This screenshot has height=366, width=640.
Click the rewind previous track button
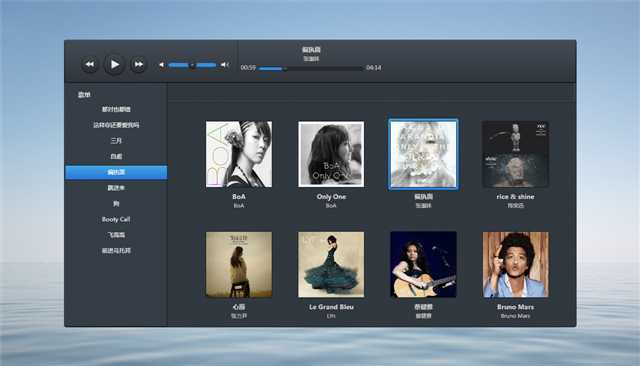click(x=90, y=64)
